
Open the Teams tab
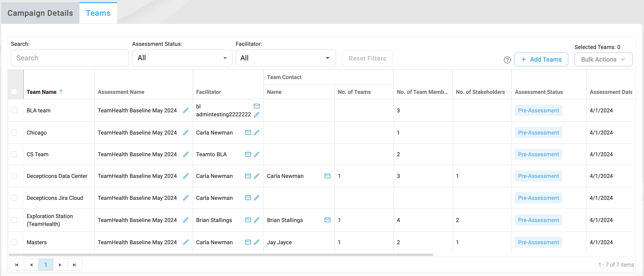click(x=98, y=13)
